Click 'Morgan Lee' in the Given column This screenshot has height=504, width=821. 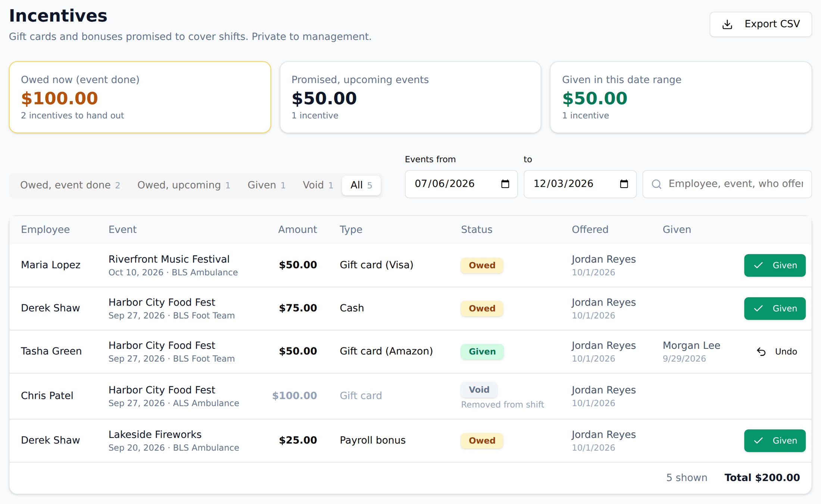point(692,345)
